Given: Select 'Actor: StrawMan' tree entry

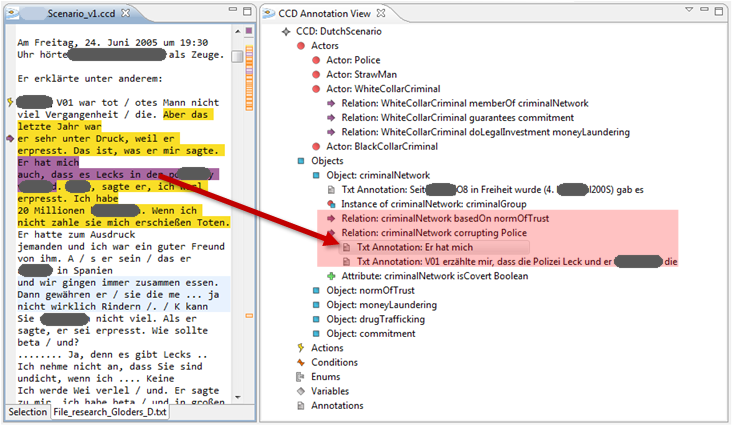Looking at the screenshot, I should tap(361, 75).
